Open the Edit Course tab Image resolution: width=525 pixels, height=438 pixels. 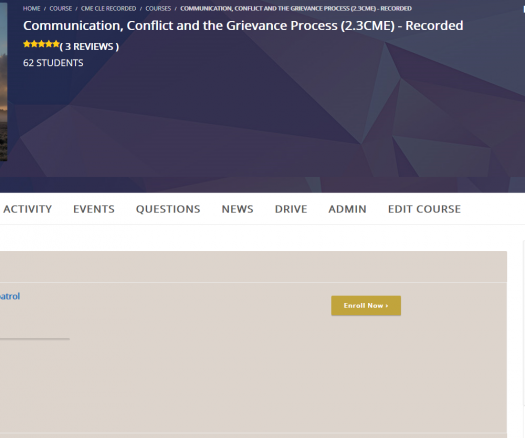coord(424,209)
